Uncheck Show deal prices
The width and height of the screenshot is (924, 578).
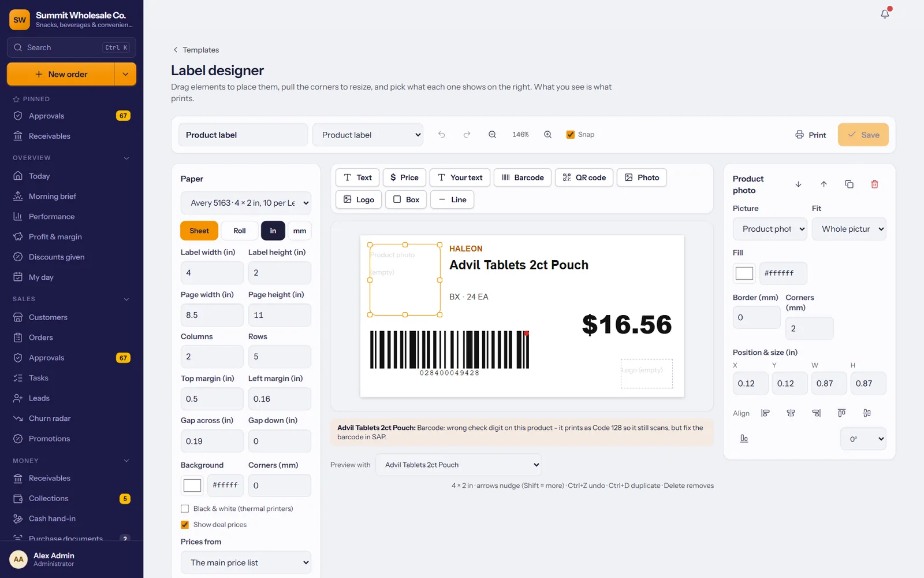tap(185, 525)
